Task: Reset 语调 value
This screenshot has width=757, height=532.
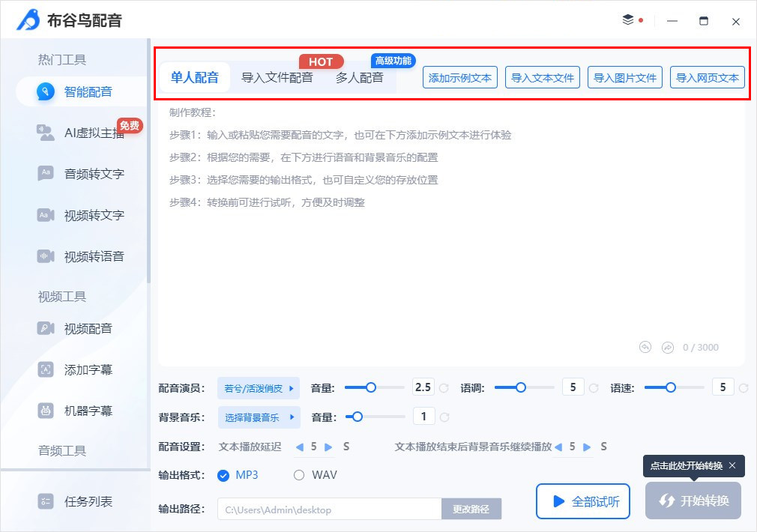Action: [594, 388]
